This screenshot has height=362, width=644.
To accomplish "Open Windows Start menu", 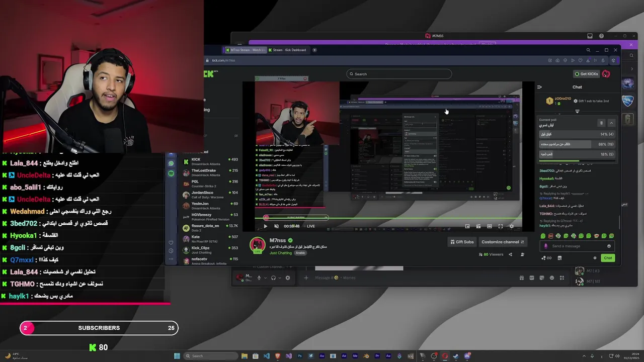I will pos(177,356).
